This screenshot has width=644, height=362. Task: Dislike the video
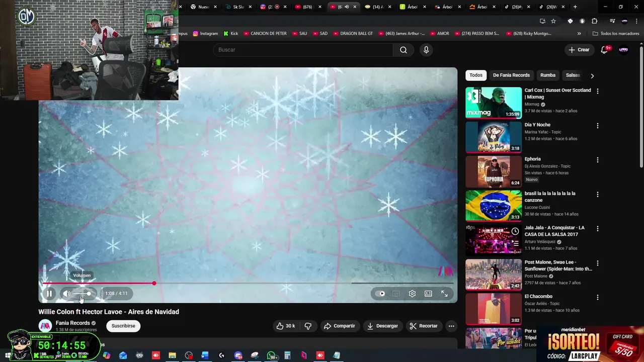[308, 326]
